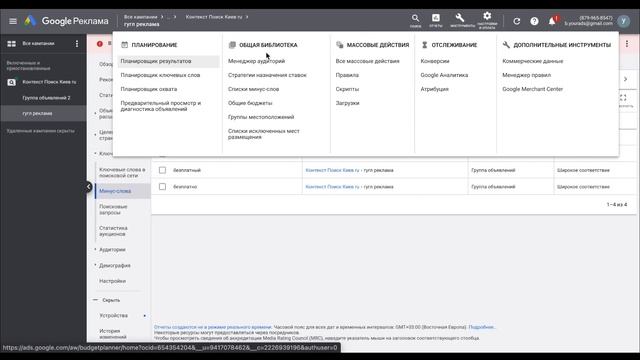Open 'Стратегии назначения ставок'
Image resolution: width=640 pixels, height=360 pixels.
coord(267,75)
